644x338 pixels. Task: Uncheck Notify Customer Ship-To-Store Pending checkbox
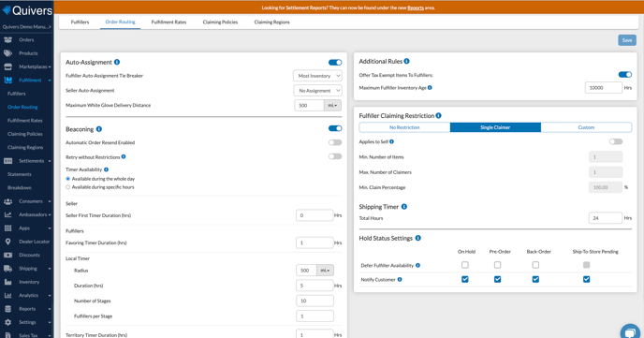click(587, 279)
